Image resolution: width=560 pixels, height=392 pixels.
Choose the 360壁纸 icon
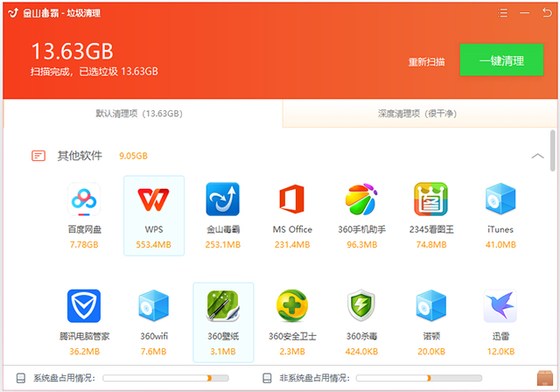coord(223,306)
